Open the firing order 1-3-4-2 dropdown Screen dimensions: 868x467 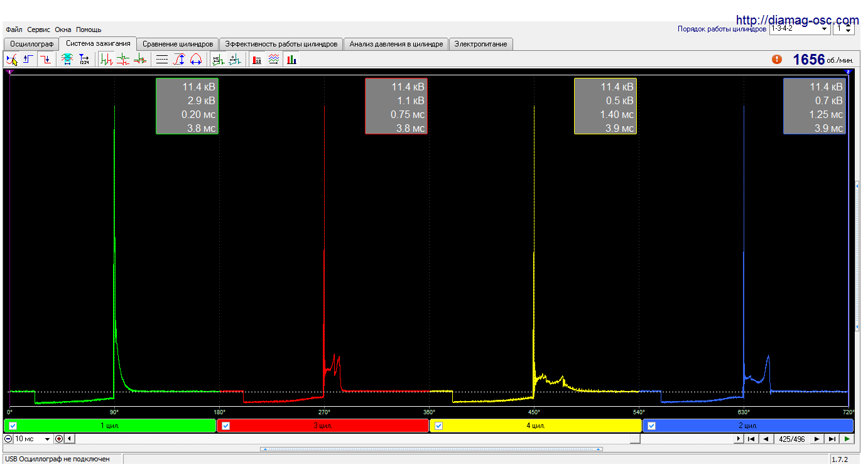pyautogui.click(x=799, y=29)
